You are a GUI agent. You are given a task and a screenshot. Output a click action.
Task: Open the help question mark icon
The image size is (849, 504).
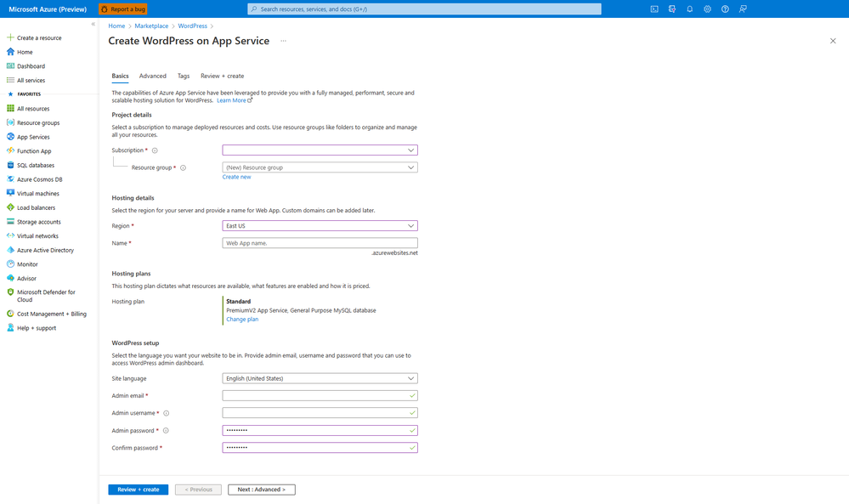725,9
